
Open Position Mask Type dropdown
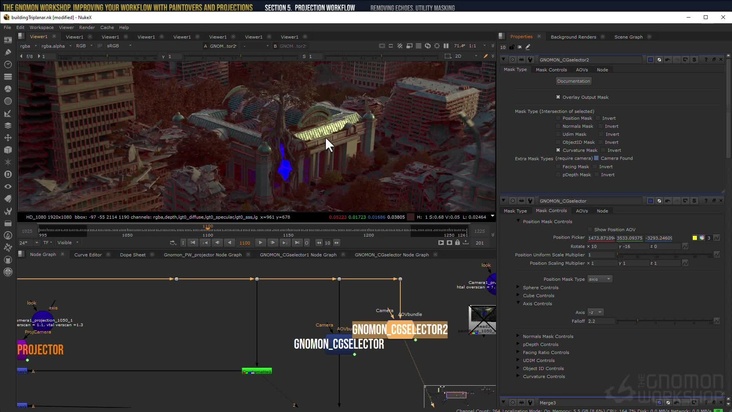(x=599, y=279)
